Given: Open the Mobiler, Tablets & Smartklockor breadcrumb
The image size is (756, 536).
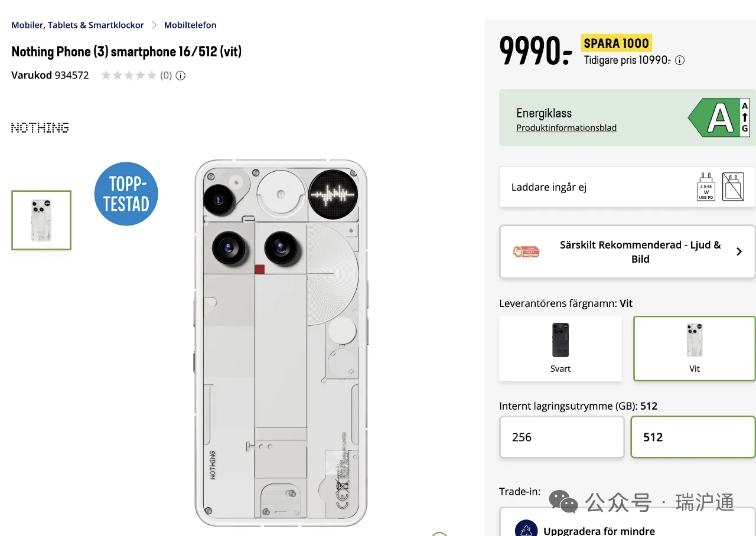Looking at the screenshot, I should pos(78,25).
